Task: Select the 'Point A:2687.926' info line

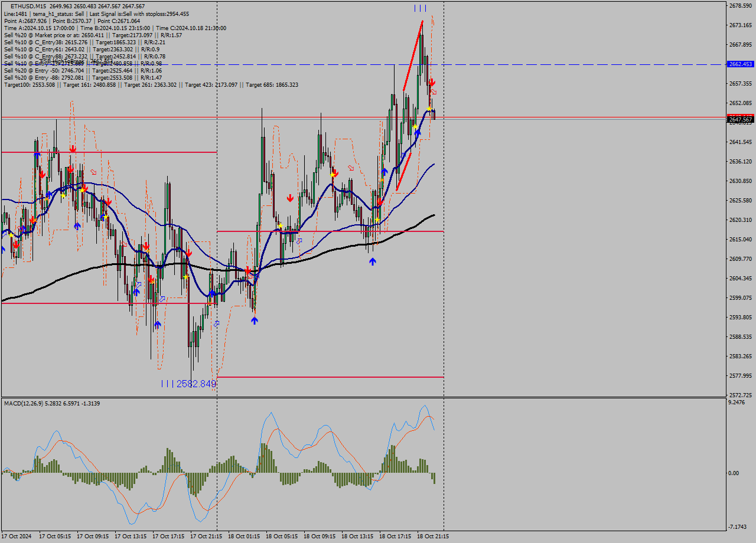Action: (x=71, y=21)
